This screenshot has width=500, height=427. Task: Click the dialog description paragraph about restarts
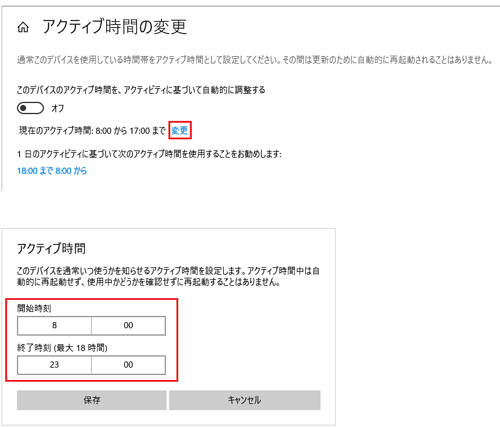168,276
